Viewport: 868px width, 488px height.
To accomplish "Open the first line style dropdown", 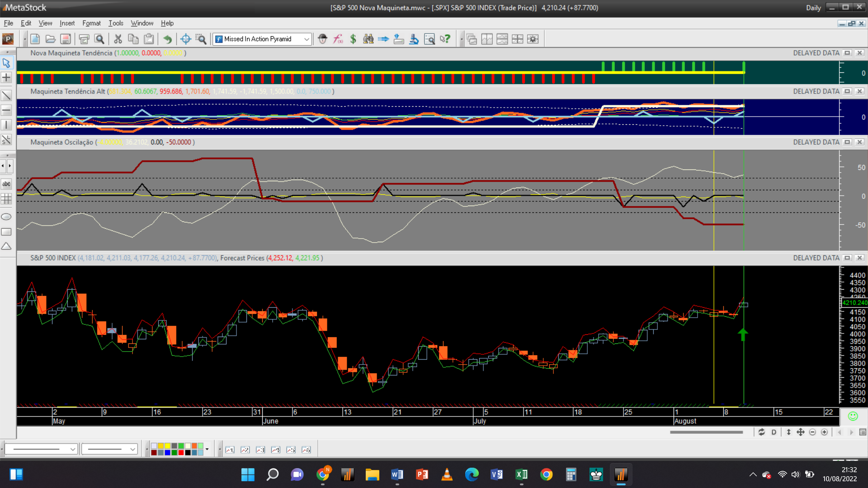I will (x=72, y=449).
